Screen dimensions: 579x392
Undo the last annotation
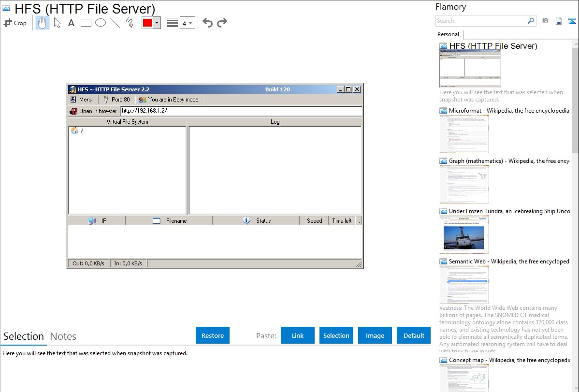click(x=207, y=23)
